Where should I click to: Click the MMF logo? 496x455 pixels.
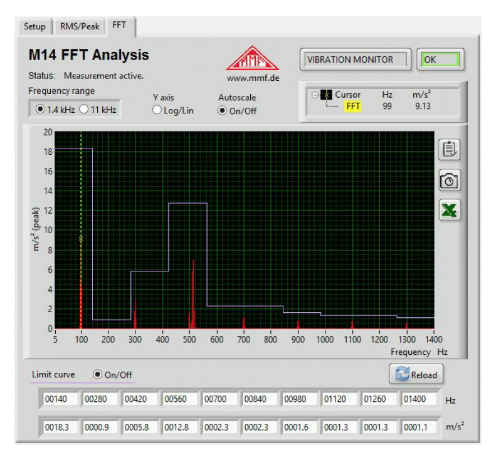tap(253, 58)
